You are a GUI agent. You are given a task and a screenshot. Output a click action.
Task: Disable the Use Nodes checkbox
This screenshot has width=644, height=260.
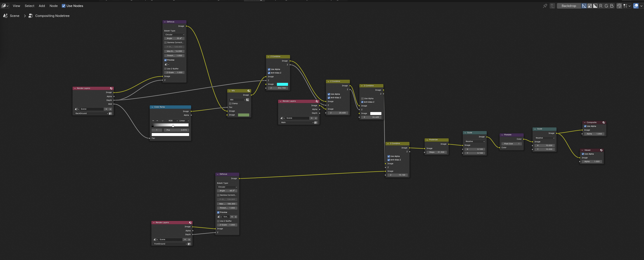64,6
